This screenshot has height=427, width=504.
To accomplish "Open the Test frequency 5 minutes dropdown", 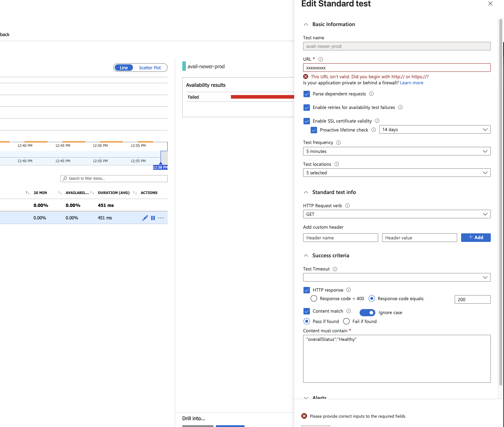I will (397, 152).
